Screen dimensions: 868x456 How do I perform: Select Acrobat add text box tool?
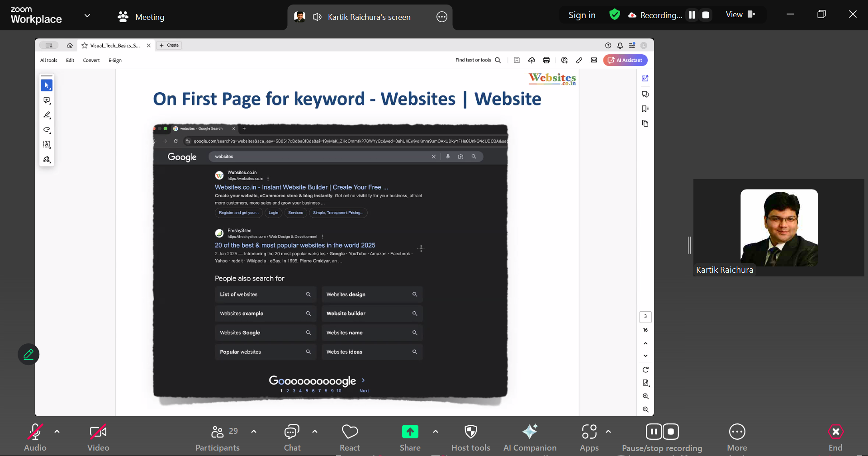(x=47, y=144)
